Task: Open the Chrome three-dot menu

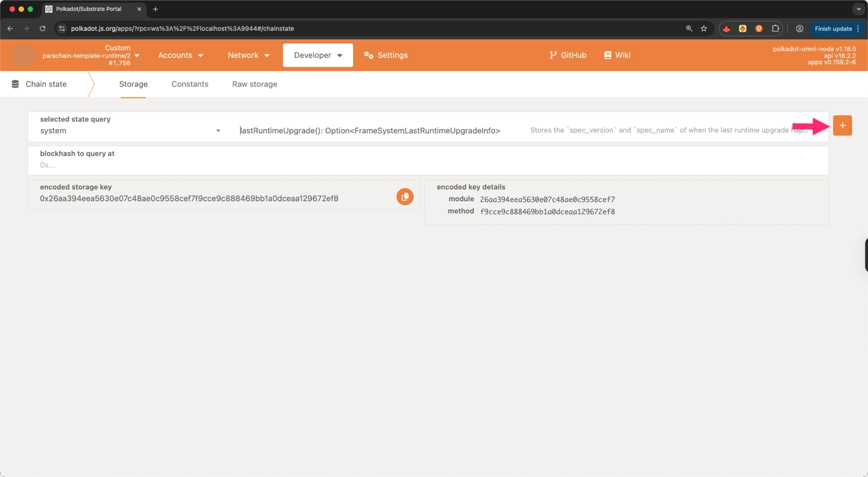Action: 858,29
